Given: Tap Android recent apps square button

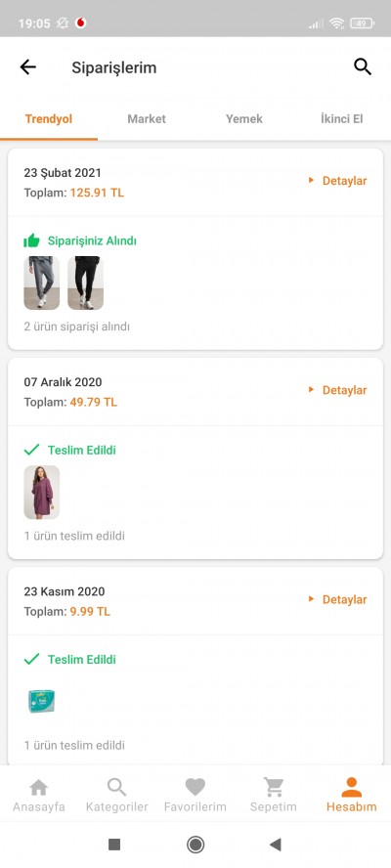Looking at the screenshot, I should [x=114, y=845].
